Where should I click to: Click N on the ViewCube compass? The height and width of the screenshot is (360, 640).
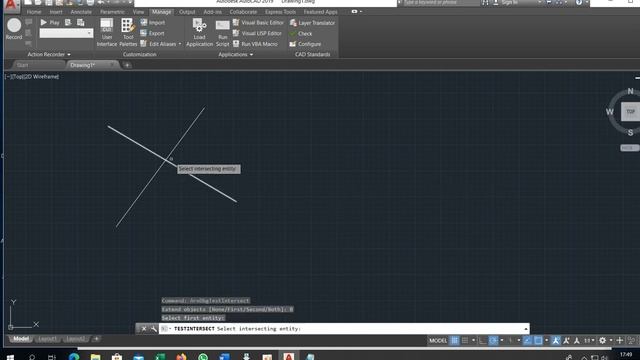tap(630, 91)
